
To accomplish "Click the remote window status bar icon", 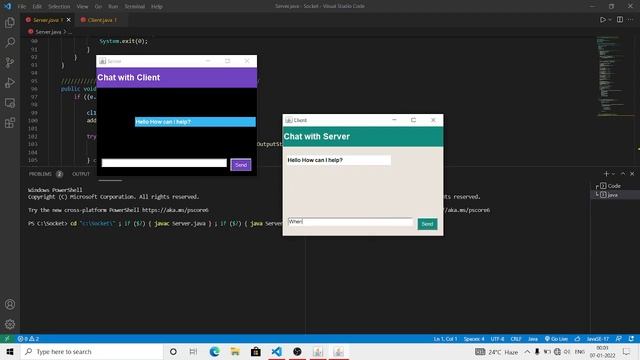I will 7,339.
